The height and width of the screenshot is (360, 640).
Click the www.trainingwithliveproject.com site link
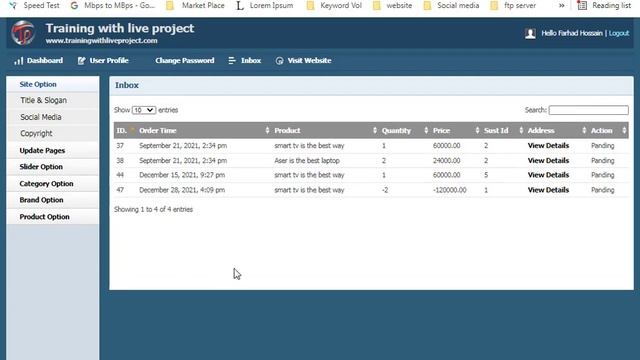coord(101,41)
